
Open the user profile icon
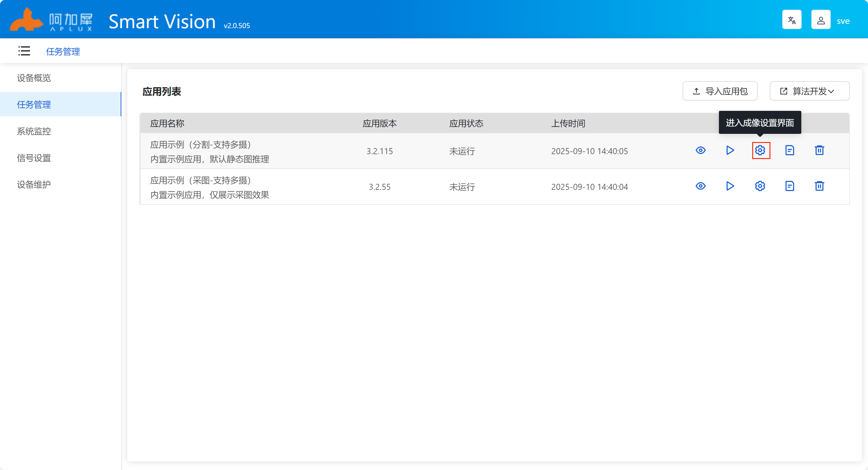point(821,20)
